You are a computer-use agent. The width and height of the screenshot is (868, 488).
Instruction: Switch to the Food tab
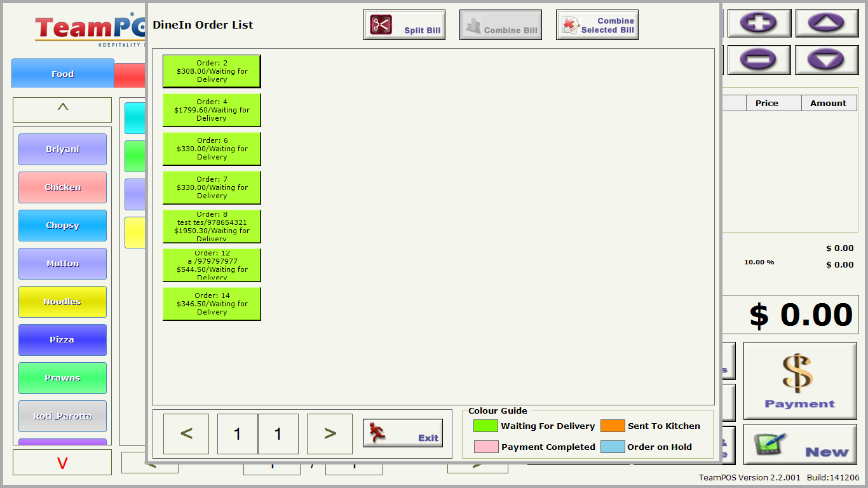[62, 73]
